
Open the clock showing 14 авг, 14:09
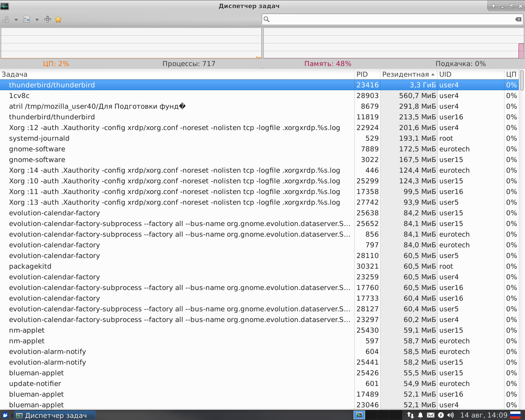(484, 415)
